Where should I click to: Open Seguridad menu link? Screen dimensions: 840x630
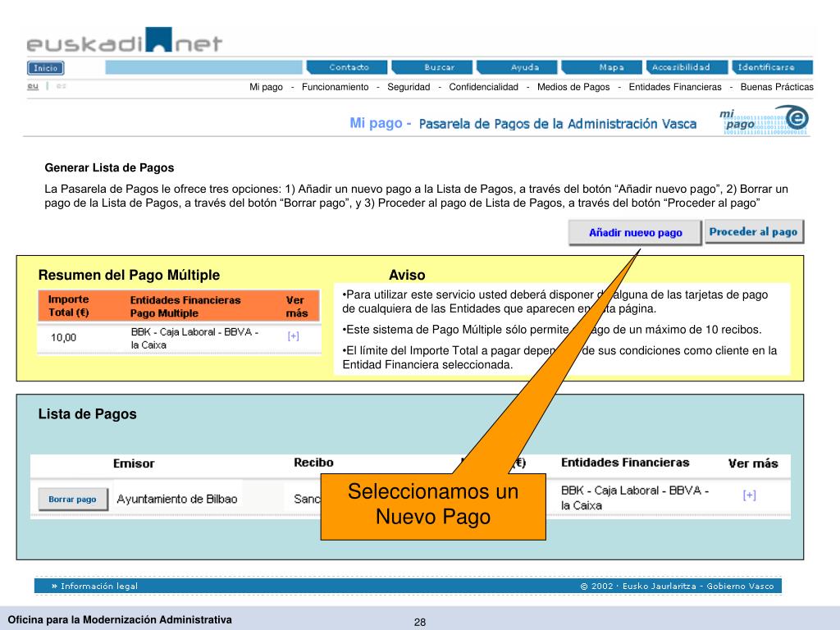[x=409, y=87]
